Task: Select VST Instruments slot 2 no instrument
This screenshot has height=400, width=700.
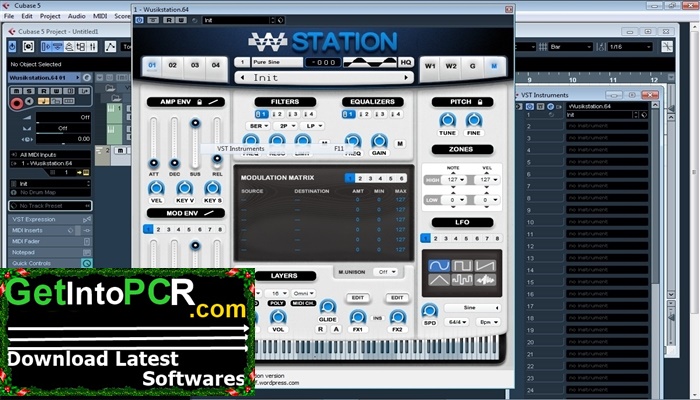Action: (x=606, y=126)
